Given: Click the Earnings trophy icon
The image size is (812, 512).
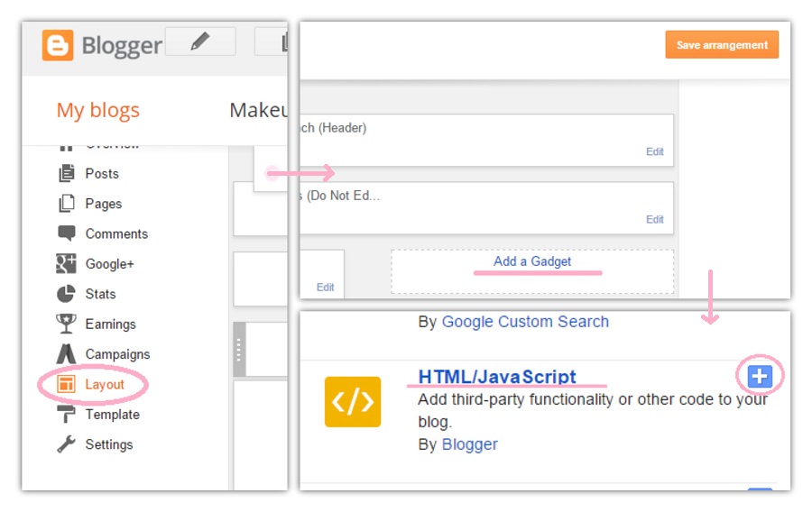Looking at the screenshot, I should point(66,324).
